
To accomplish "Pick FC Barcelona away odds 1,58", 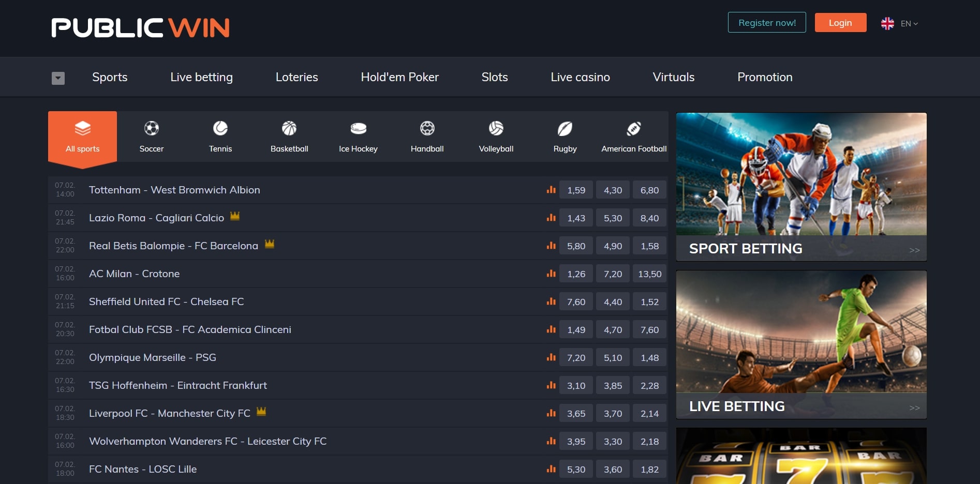I will [649, 246].
